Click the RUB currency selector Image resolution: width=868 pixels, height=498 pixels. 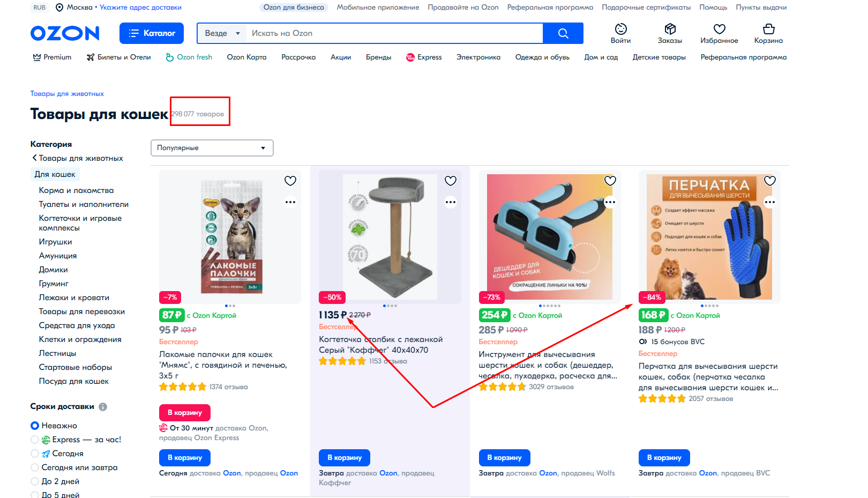point(40,8)
